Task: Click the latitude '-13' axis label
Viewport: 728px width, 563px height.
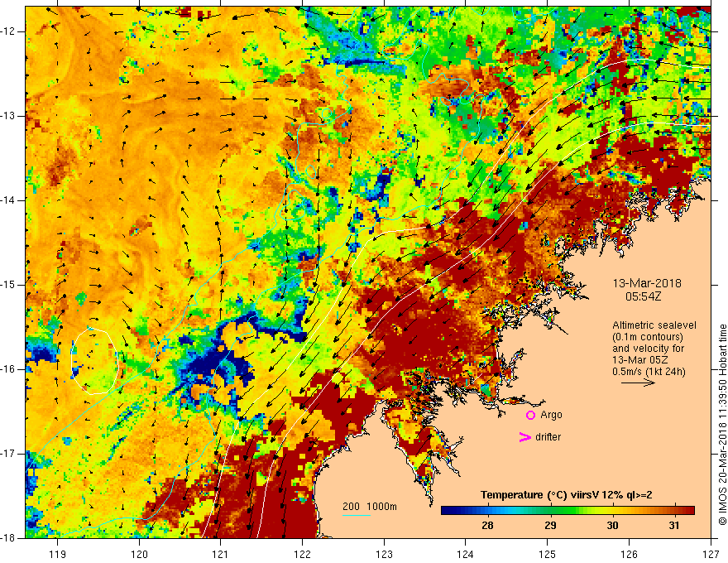Action: (8, 116)
